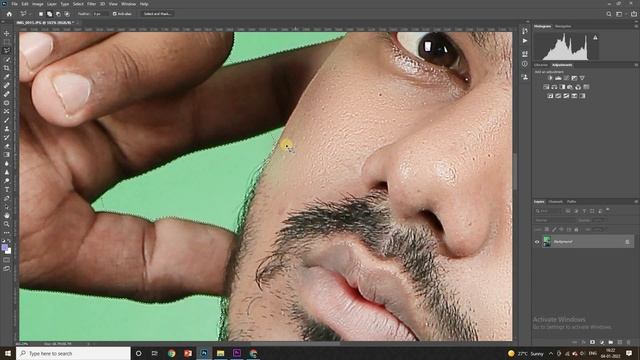The height and width of the screenshot is (360, 640).
Task: Toggle Quick Mask mode
Action: (7, 260)
